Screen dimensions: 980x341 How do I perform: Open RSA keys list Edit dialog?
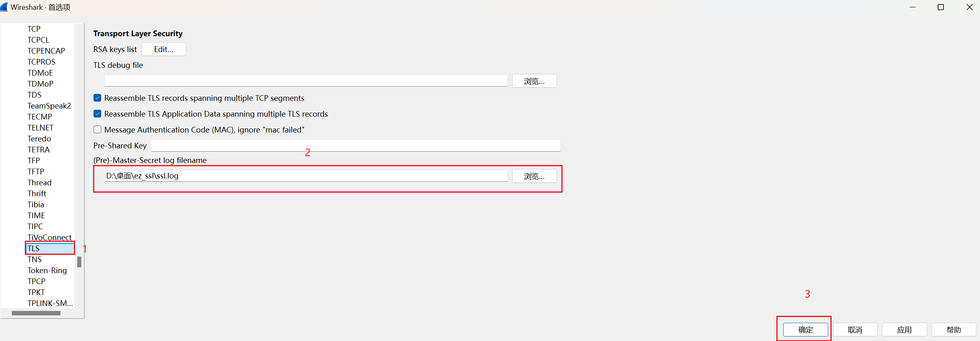click(163, 49)
